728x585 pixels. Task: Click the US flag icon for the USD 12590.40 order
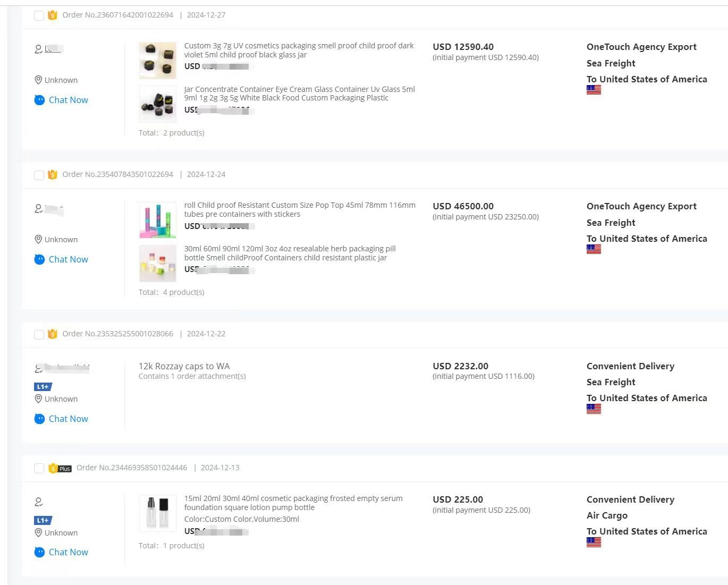coord(594,90)
